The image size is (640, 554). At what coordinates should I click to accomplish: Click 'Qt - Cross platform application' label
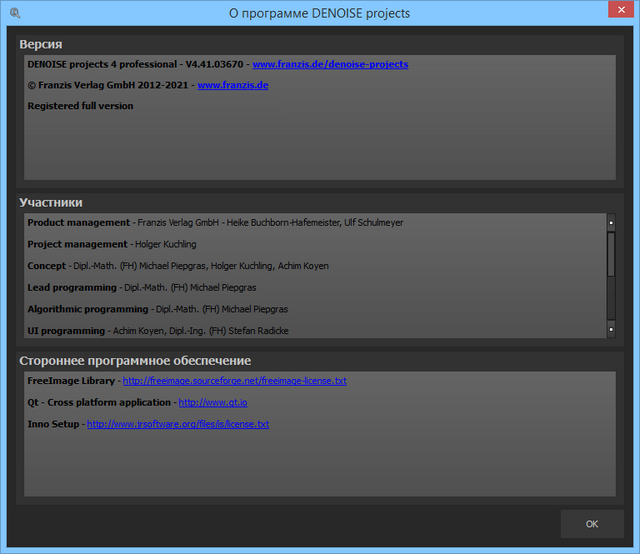point(99,403)
